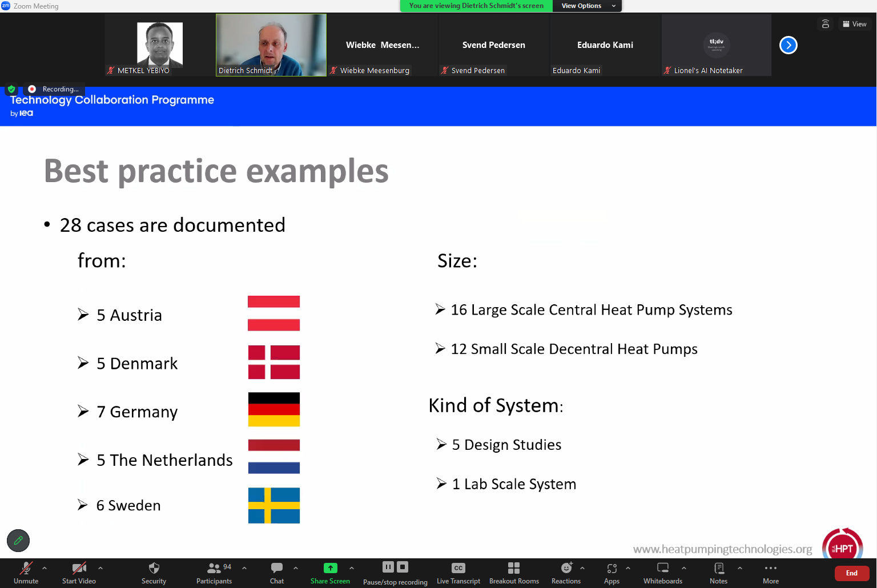
Task: Open the Participants panel
Action: coord(214,573)
